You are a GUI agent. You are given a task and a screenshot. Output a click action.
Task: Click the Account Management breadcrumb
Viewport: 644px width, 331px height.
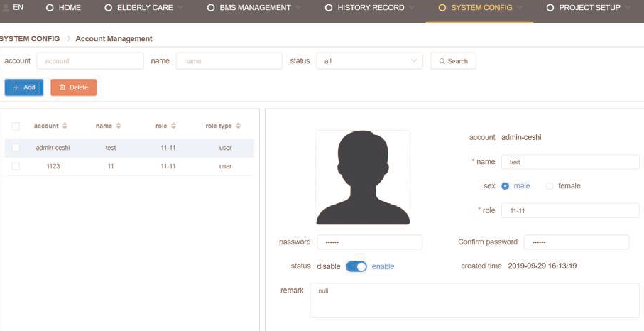tap(114, 38)
